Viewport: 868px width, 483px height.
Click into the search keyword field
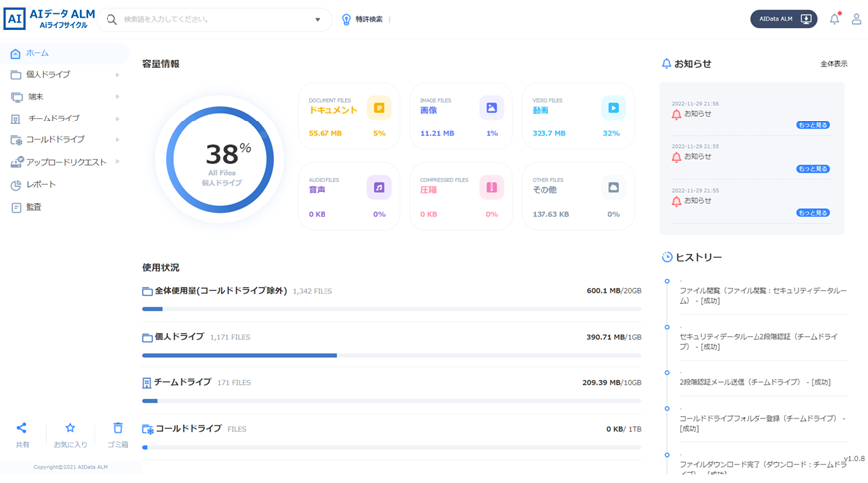pos(216,19)
